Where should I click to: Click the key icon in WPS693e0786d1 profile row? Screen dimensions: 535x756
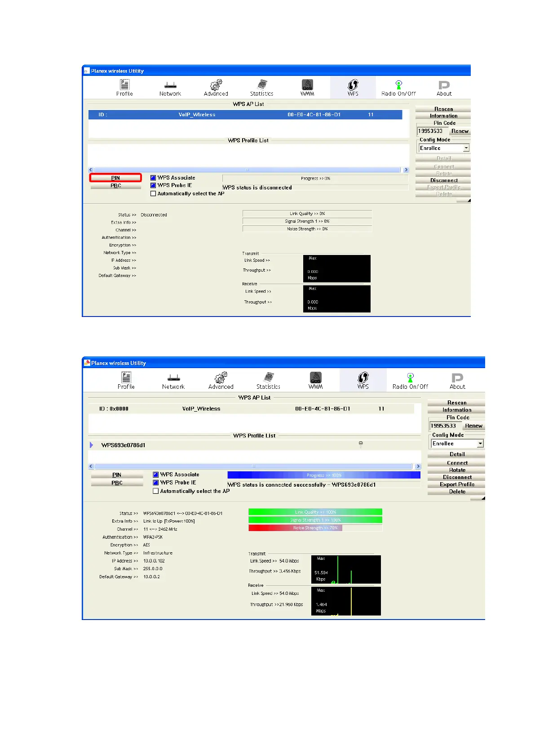(361, 444)
